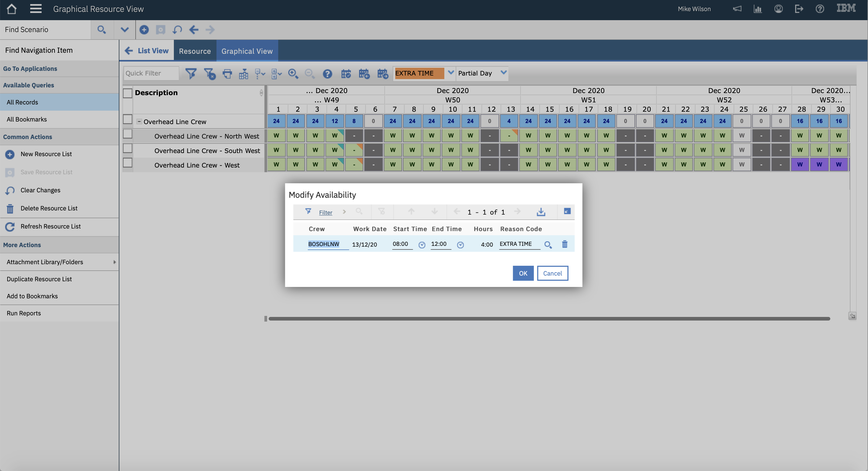This screenshot has width=868, height=471.
Task: Switch to the Resource tab
Action: pyautogui.click(x=195, y=51)
